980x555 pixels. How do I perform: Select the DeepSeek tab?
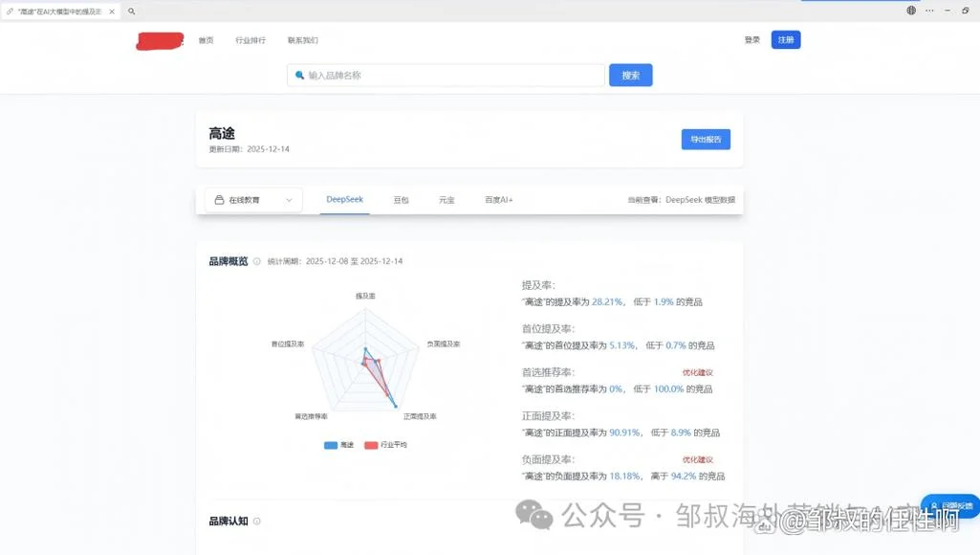[344, 200]
